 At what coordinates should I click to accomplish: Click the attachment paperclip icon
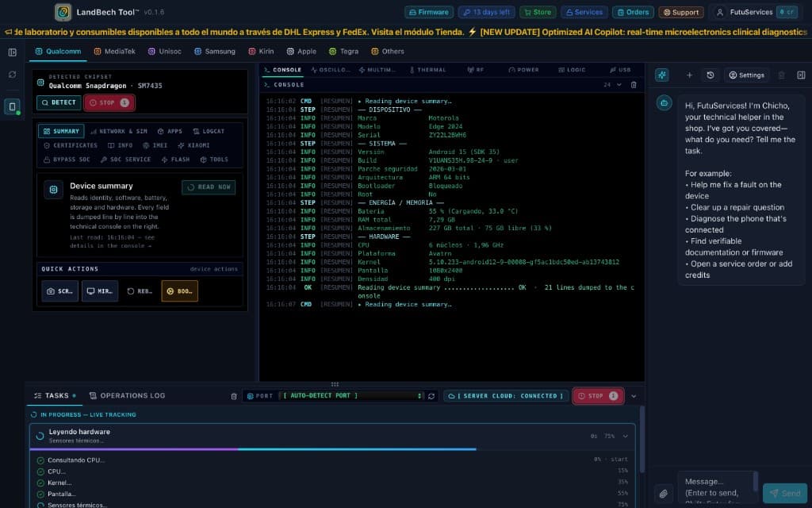[664, 494]
